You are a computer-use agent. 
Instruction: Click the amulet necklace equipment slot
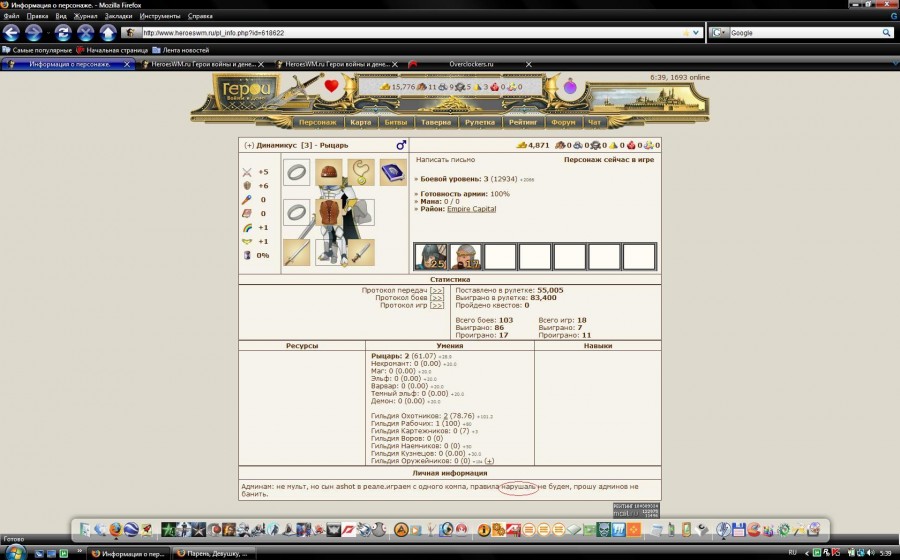point(361,172)
